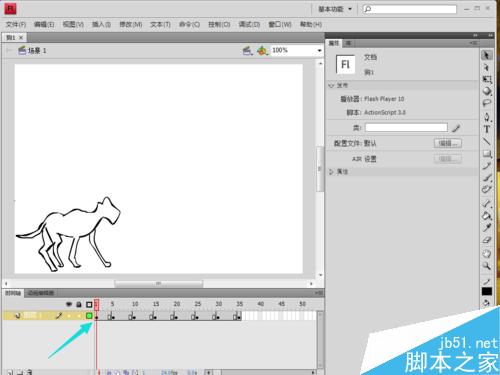The width and height of the screenshot is (500, 375).
Task: Switch to the Motion Editor tab
Action: 41,293
